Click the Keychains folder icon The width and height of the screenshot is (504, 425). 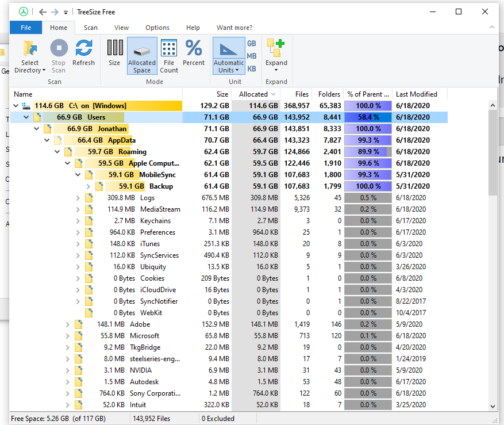[x=89, y=220]
